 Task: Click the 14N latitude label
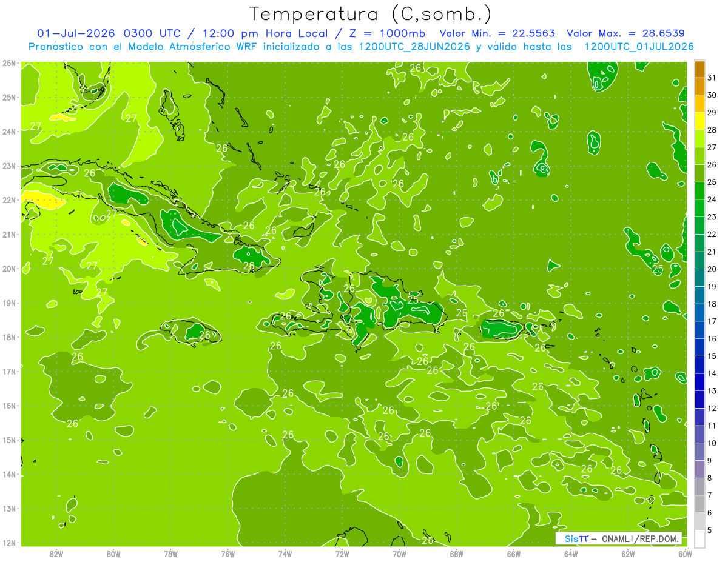[9, 474]
